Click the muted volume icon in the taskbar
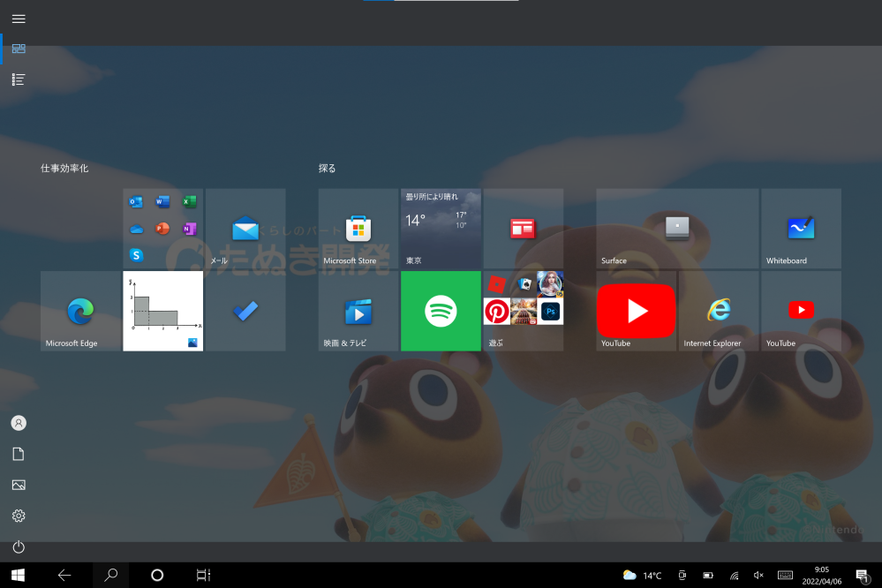The image size is (882, 588). pos(758,576)
